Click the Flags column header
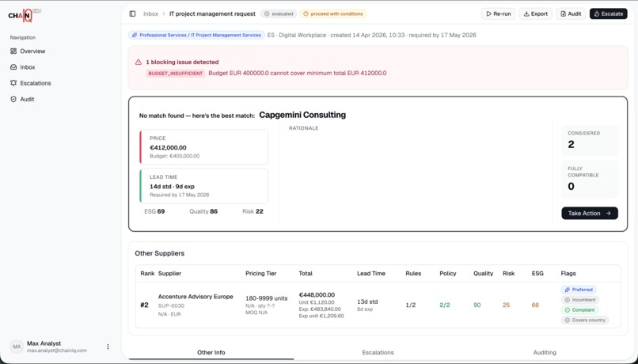The image size is (638, 364). click(568, 273)
